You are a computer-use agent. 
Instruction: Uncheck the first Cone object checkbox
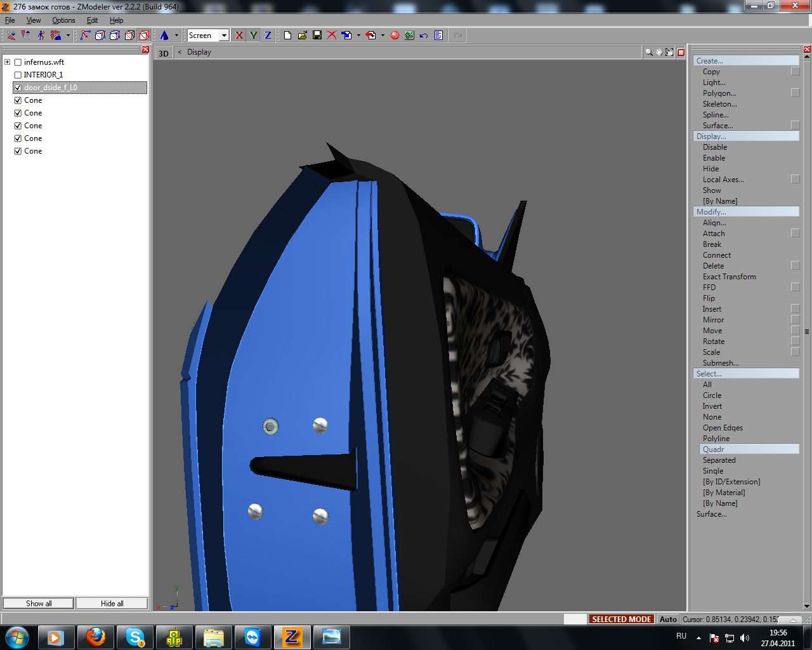[18, 100]
